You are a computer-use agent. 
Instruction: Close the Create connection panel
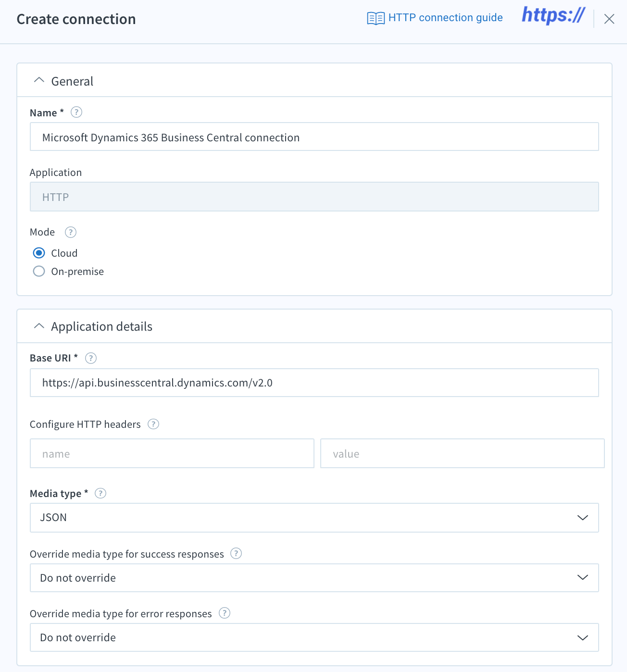point(609,19)
